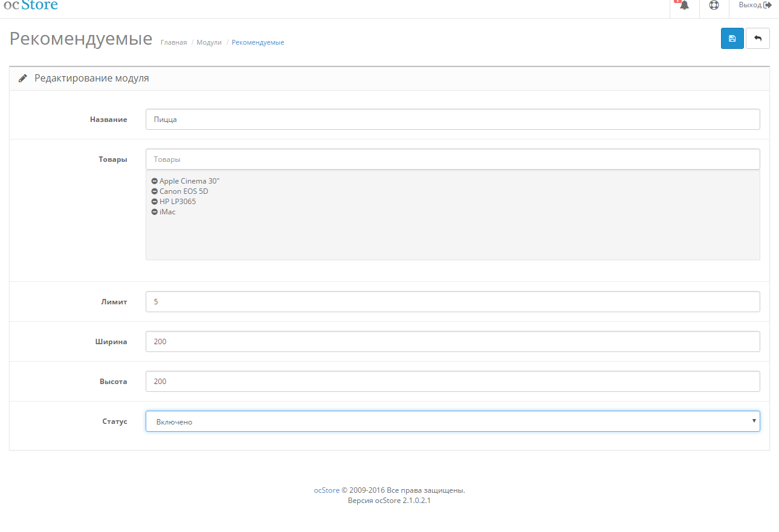Image resolution: width=779 pixels, height=532 pixels.
Task: Open the Модули breadcrumb link
Action: point(209,42)
